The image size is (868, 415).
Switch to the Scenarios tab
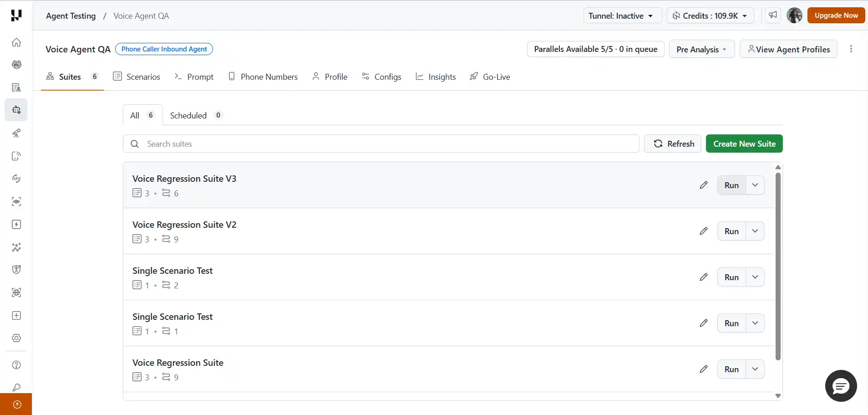[x=137, y=77]
